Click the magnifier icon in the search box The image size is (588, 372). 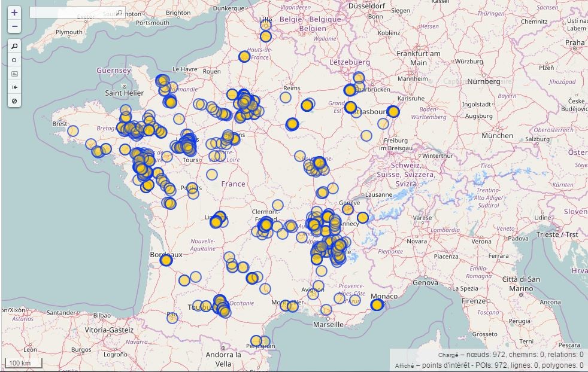pos(119,12)
